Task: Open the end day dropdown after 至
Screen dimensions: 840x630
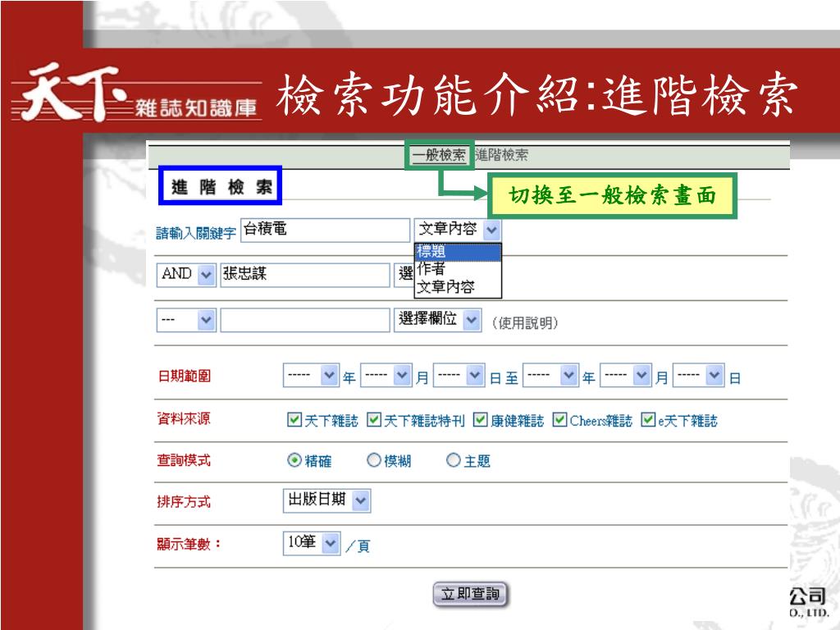Action: [x=698, y=376]
